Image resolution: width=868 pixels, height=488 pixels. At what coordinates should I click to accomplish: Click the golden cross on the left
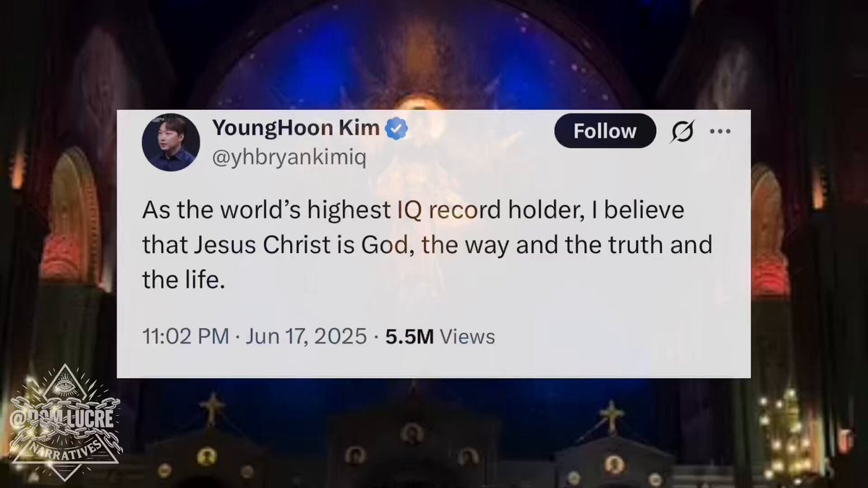pos(212,409)
